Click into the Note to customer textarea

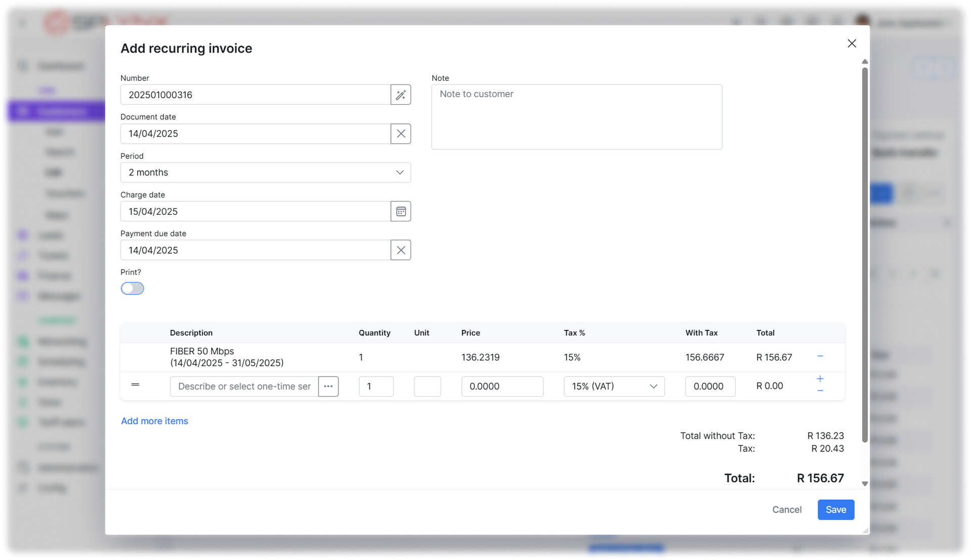[577, 117]
